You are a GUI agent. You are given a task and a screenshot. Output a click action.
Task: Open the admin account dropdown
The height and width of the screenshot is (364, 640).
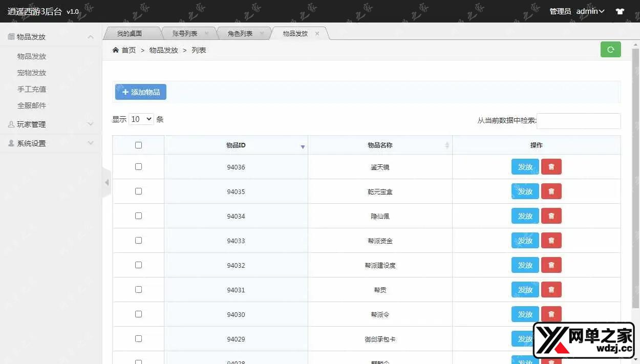coord(590,11)
